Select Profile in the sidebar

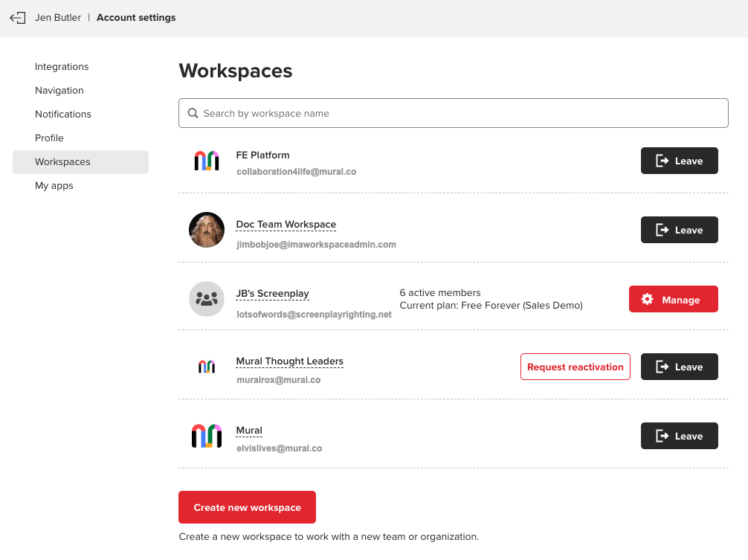[50, 138]
